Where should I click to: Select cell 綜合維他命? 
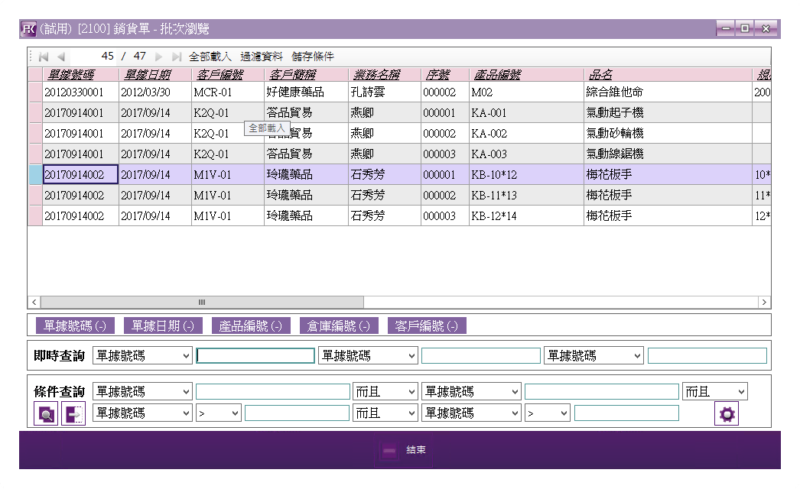pos(668,92)
